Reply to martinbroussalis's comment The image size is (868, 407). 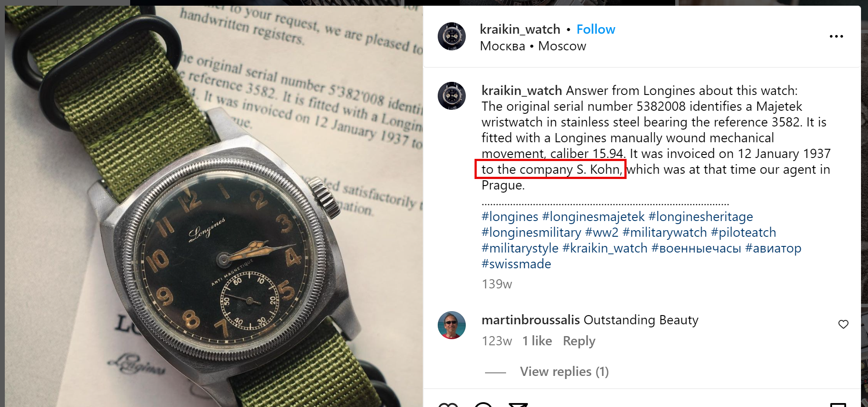(x=579, y=341)
